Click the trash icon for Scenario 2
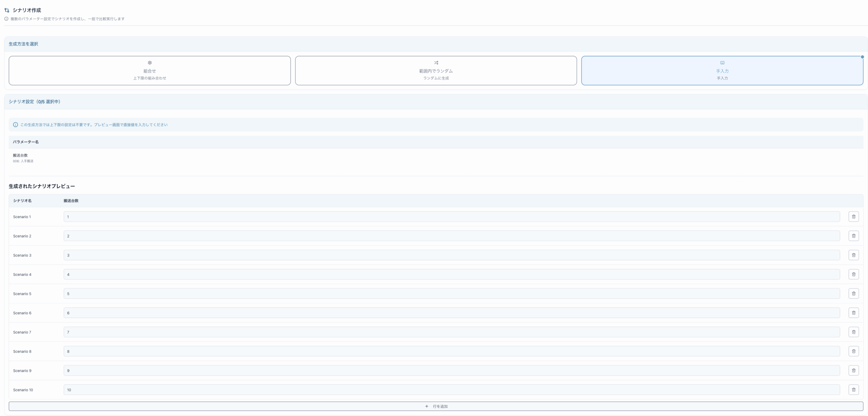Viewport: 868px width, 416px height. 853,236
